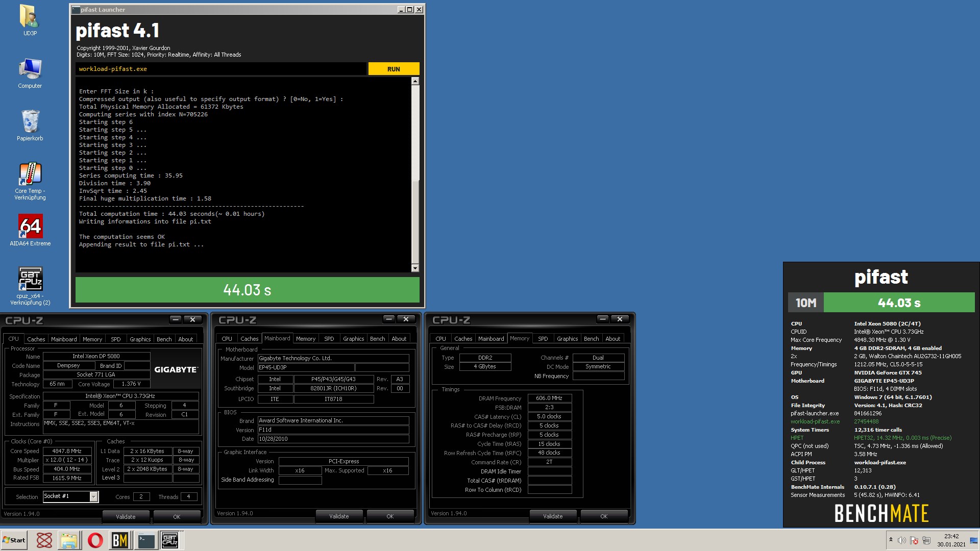Screen dimensions: 980x551
Task: Click the volume speaker tray icon
Action: point(902,540)
